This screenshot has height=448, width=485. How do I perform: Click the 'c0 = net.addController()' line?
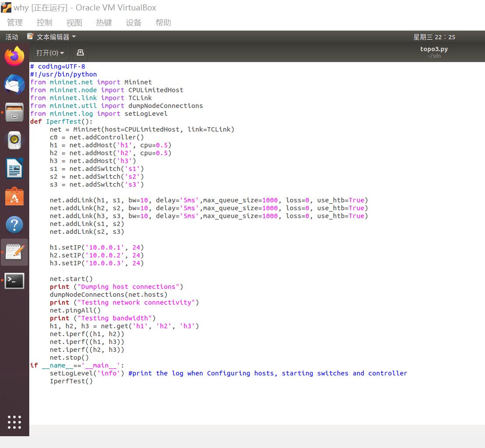[x=97, y=137]
